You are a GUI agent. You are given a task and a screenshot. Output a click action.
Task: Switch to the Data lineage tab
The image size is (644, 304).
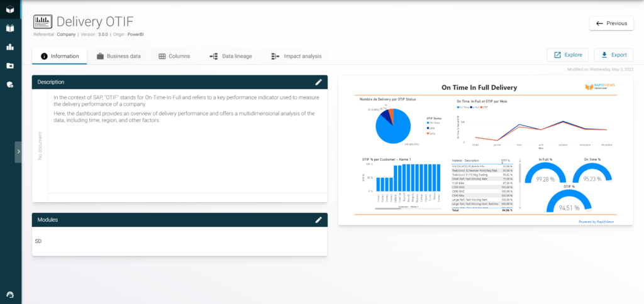click(230, 56)
